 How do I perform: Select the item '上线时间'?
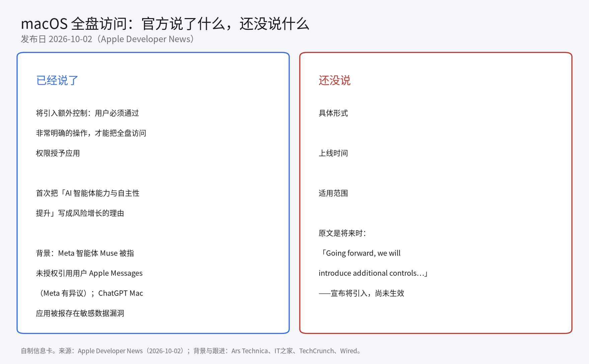pos(333,153)
